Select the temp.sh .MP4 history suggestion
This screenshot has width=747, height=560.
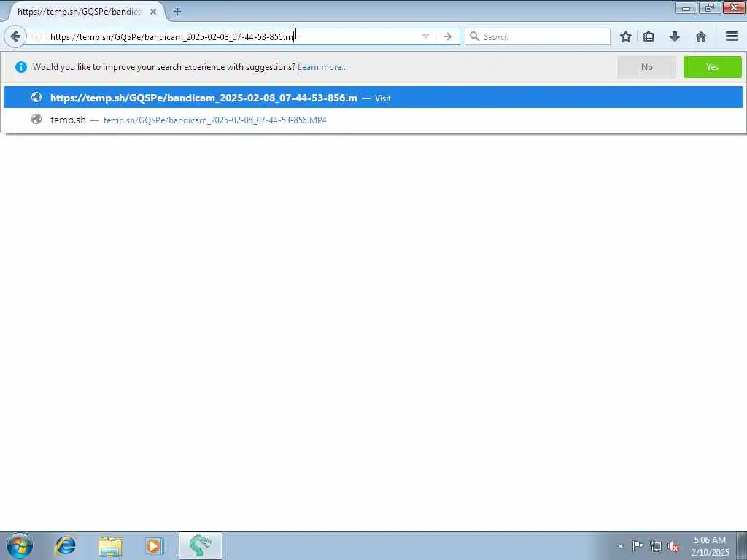point(373,120)
